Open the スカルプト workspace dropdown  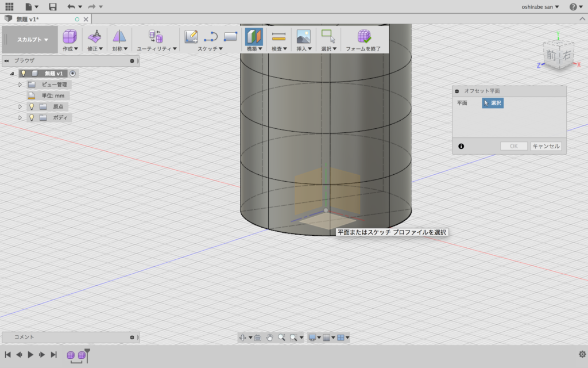32,40
